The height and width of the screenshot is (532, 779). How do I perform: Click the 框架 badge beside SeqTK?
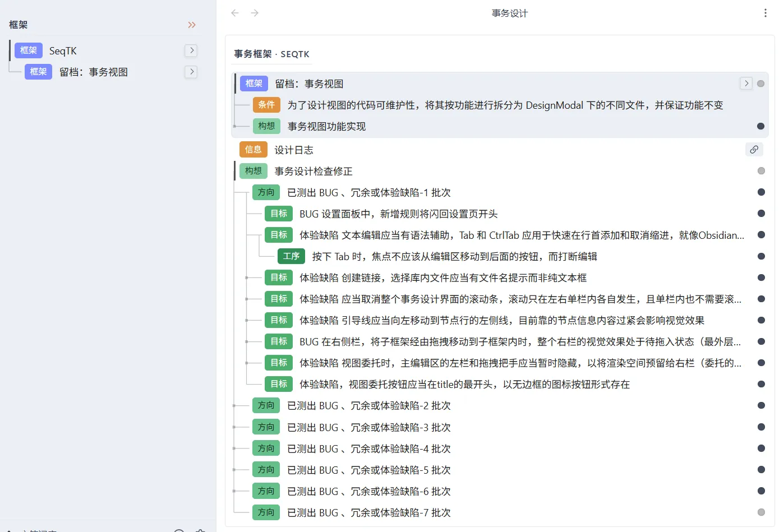[x=29, y=50]
